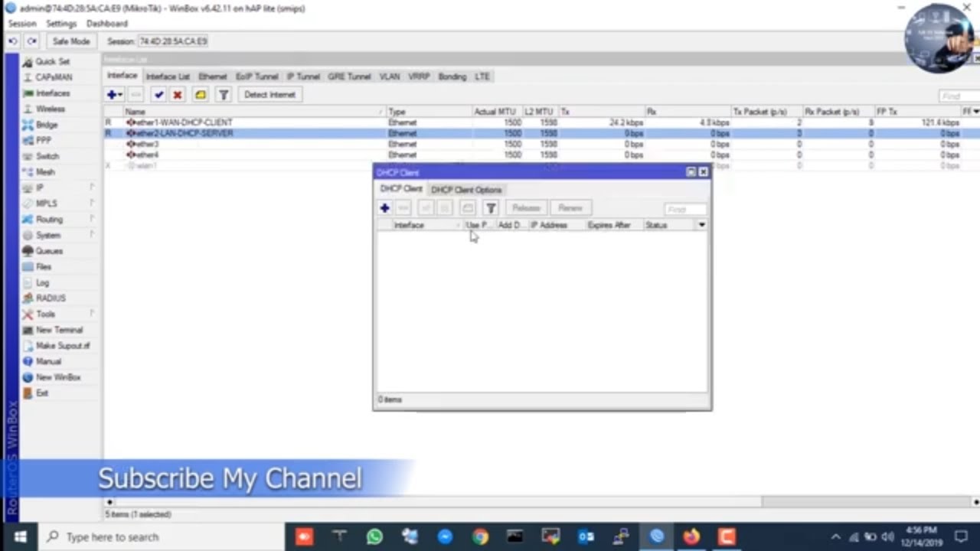980x551 pixels.
Task: Open the Files sidebar entry
Action: click(44, 267)
